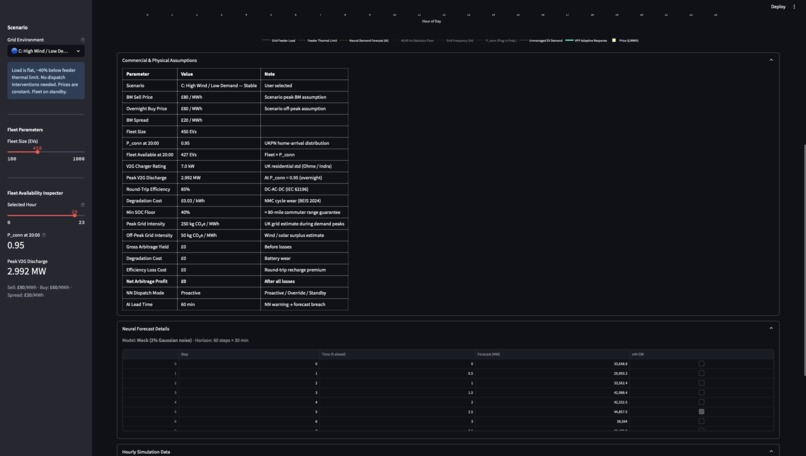The width and height of the screenshot is (806, 456).
Task: Click the Selected Hour slider handle
Action: click(x=75, y=215)
